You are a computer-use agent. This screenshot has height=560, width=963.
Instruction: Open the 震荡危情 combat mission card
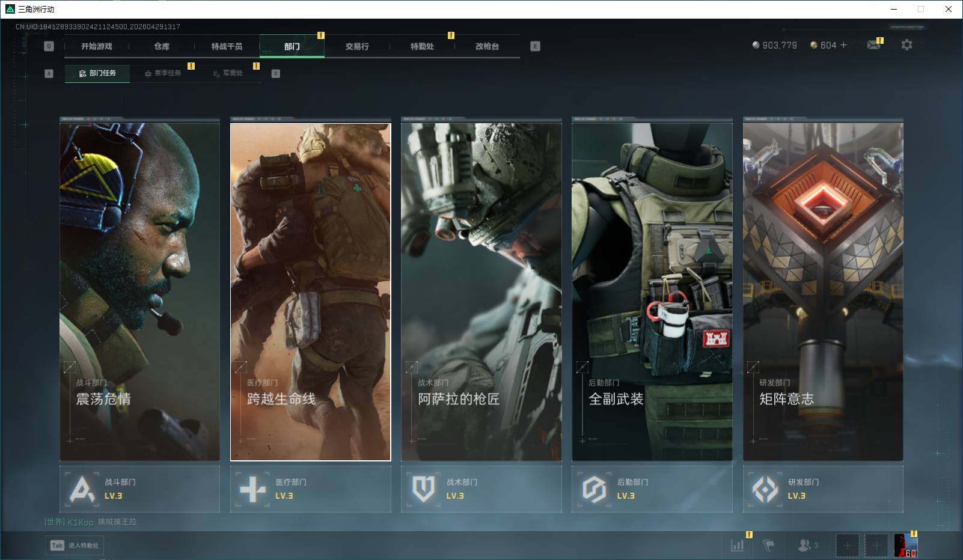click(x=139, y=291)
